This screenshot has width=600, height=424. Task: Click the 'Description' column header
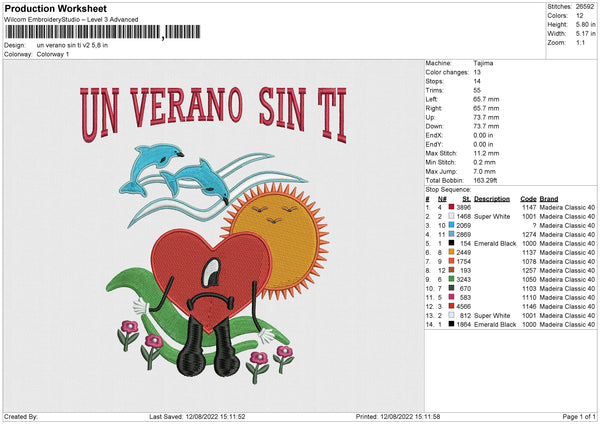(x=492, y=199)
